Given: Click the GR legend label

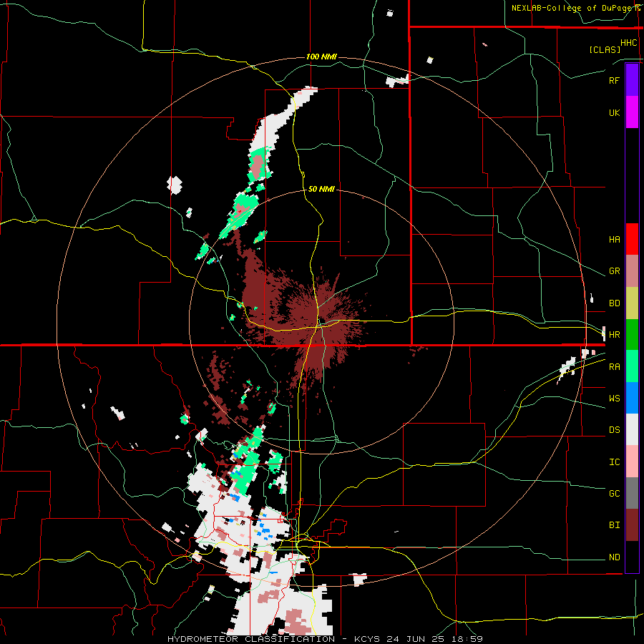Looking at the screenshot, I should pyautogui.click(x=614, y=271).
